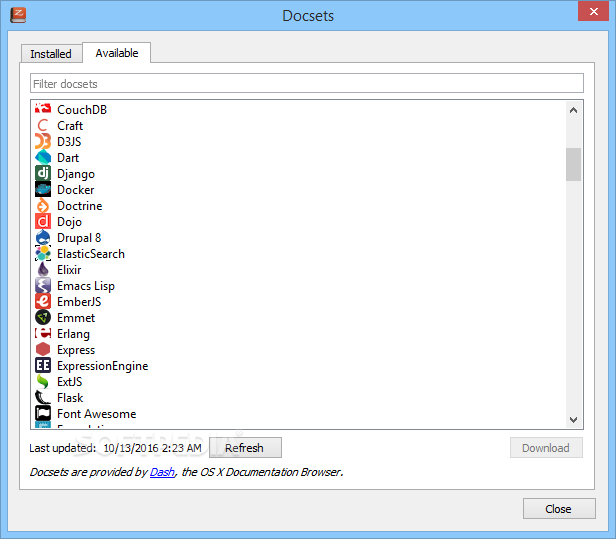Select the Erlang docset name
This screenshot has height=539, width=616.
[73, 334]
